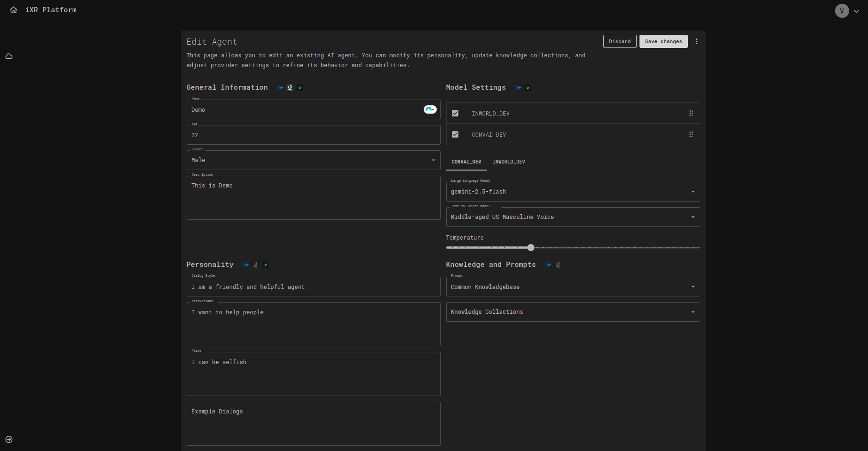Click the Discard button
Viewport: 868px width, 451px height.
(x=619, y=41)
